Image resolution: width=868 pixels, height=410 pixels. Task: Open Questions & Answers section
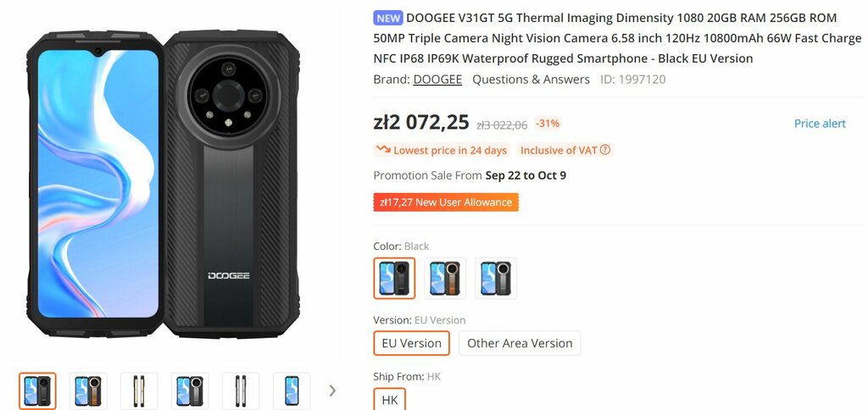click(531, 79)
